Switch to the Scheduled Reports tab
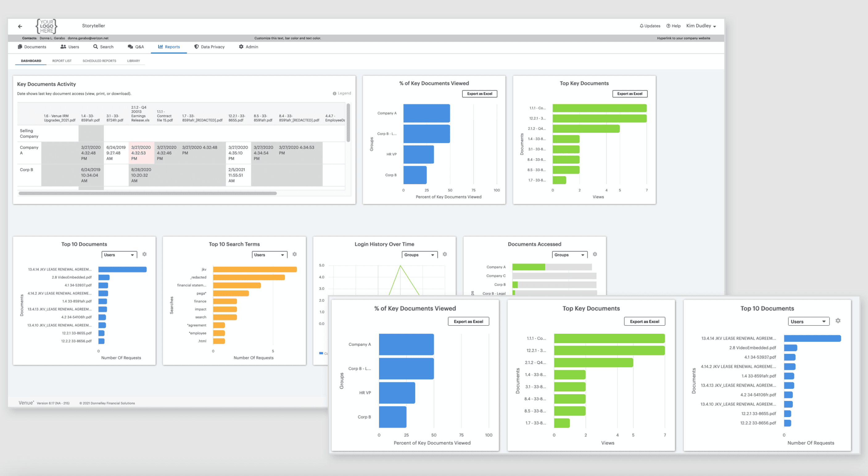 (x=99, y=61)
